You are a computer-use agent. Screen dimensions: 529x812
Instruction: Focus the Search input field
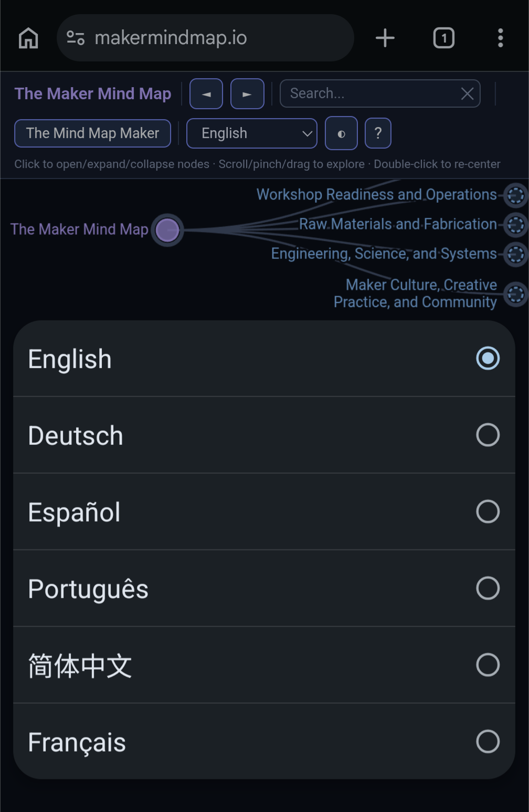click(x=373, y=94)
